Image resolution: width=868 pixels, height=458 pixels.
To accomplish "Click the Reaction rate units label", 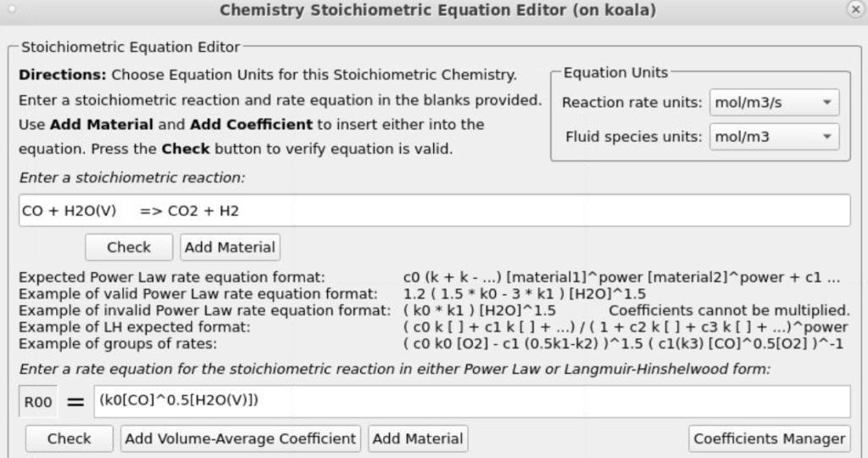I will point(632,103).
